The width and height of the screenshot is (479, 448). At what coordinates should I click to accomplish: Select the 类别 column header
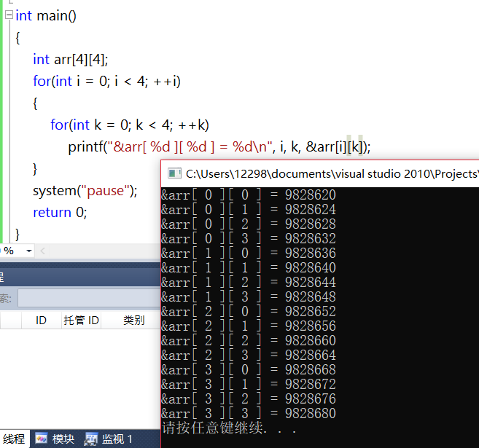coord(134,321)
